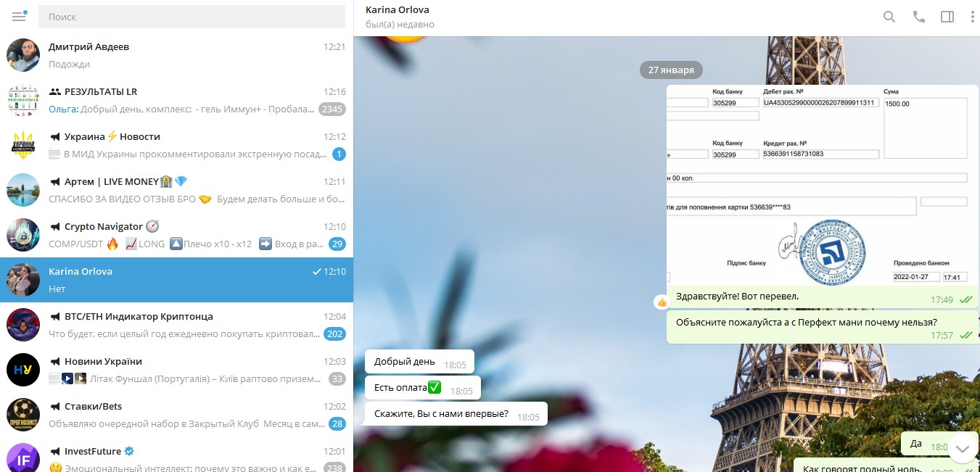Click Crypto Navigator bitcoin avatar

[x=23, y=235]
